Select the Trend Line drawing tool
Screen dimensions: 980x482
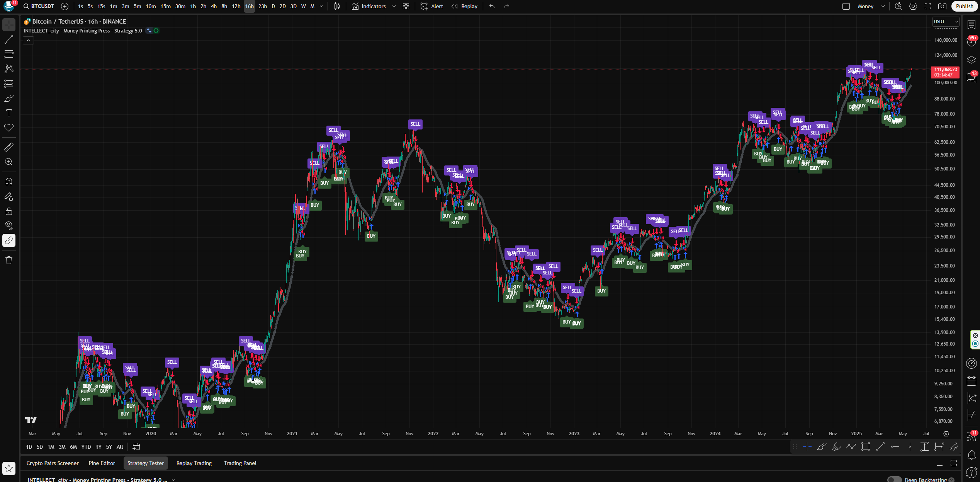coord(8,39)
